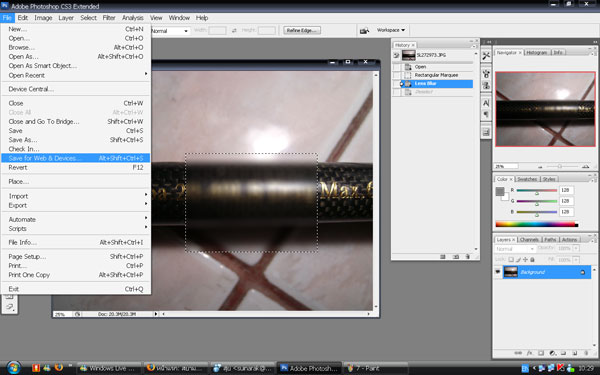Open the Clone Source collapsed panel icon
The height and width of the screenshot is (375, 600).
pos(486,85)
